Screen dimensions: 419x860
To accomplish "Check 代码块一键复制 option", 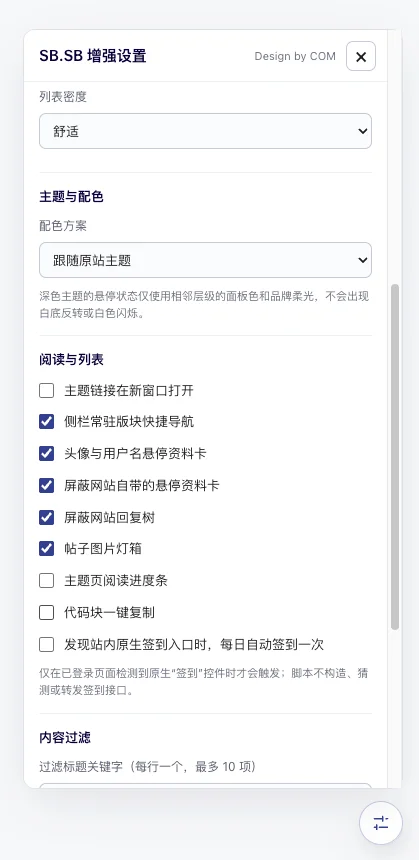I will click(47, 612).
